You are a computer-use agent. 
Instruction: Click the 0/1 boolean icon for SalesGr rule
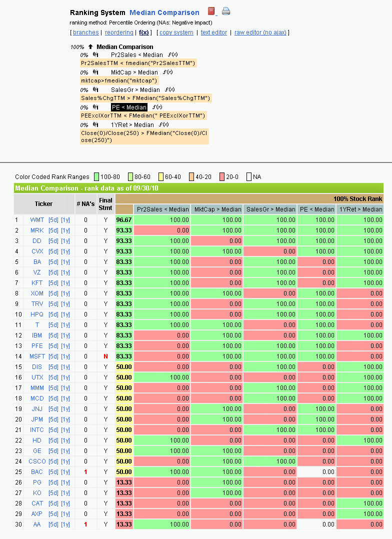[x=95, y=90]
